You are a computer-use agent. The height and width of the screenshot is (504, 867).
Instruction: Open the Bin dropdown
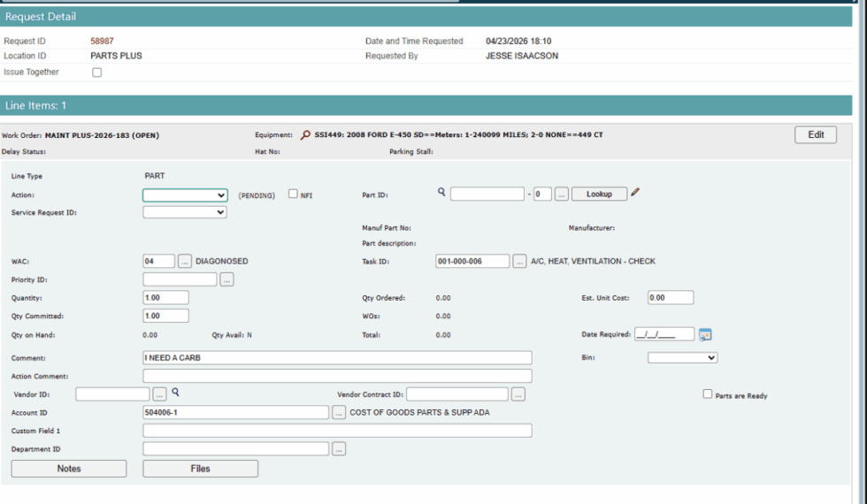click(x=682, y=358)
